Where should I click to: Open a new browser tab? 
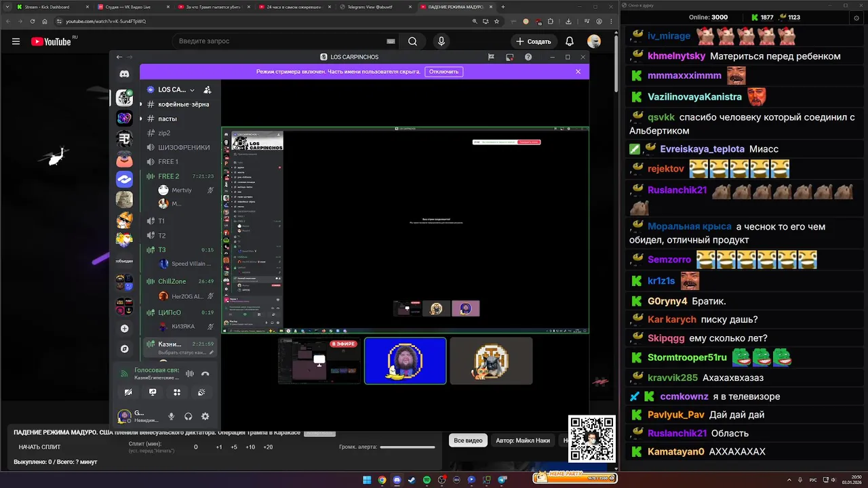[502, 7]
